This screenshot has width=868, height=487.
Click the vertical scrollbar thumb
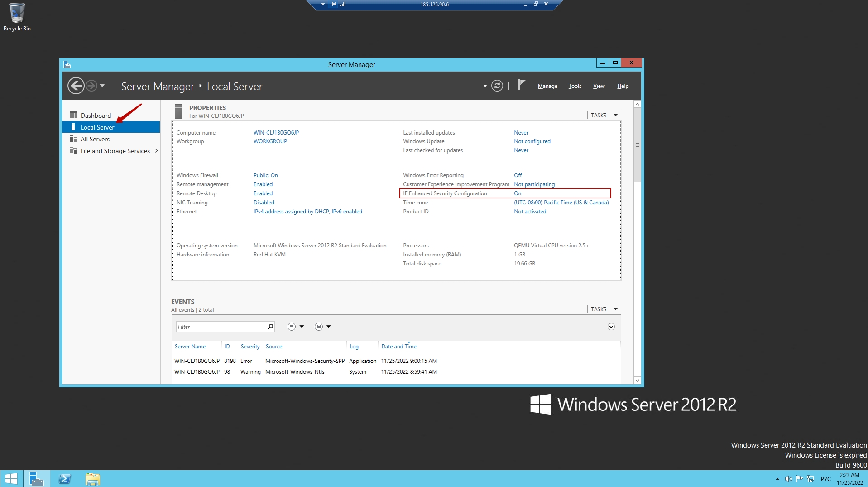[637, 145]
